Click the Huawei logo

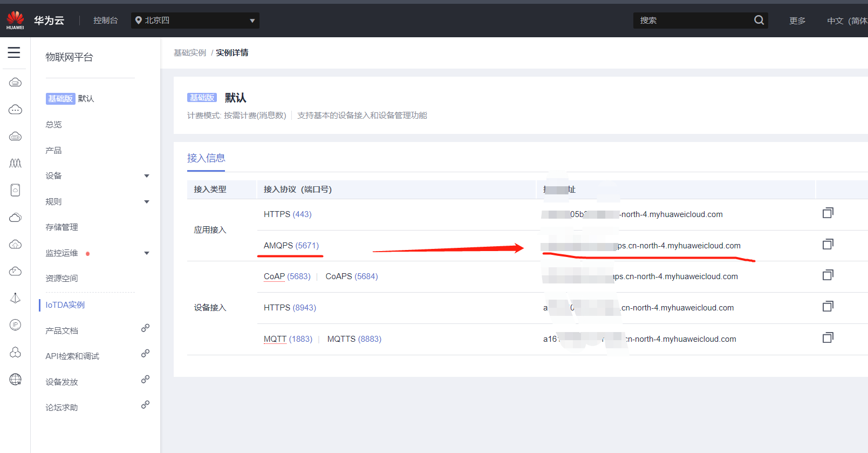[15, 21]
